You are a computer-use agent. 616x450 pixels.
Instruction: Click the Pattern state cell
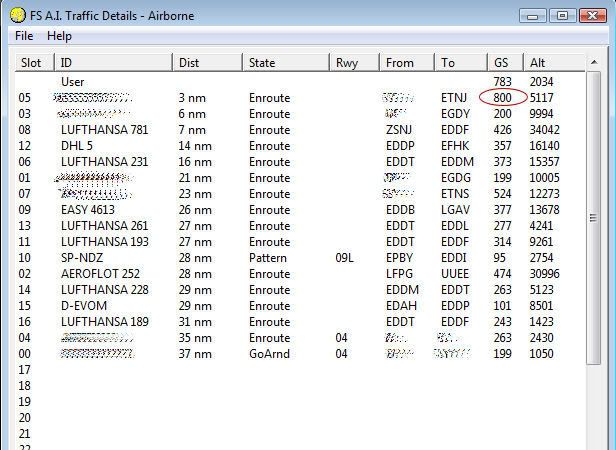268,258
